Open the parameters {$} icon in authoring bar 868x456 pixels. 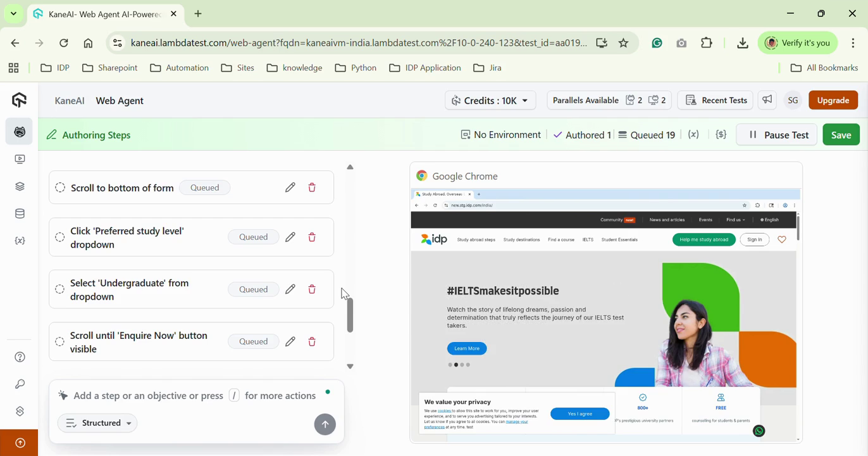[721, 135]
